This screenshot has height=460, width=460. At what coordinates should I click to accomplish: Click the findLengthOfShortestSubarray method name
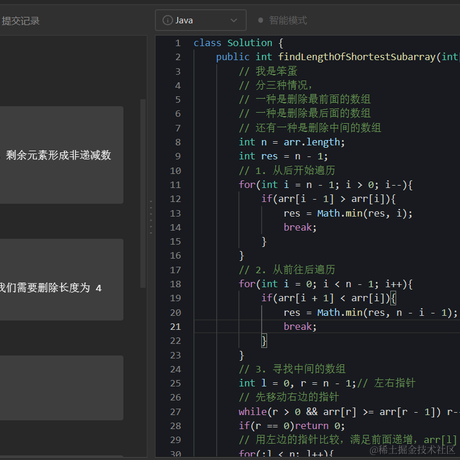(357, 57)
